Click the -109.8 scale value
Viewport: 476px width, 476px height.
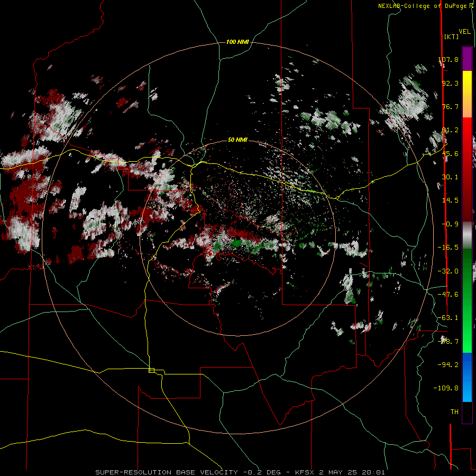pos(446,388)
